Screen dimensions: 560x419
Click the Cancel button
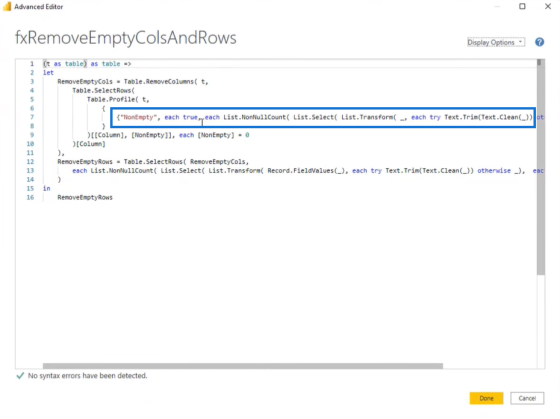[527, 398]
